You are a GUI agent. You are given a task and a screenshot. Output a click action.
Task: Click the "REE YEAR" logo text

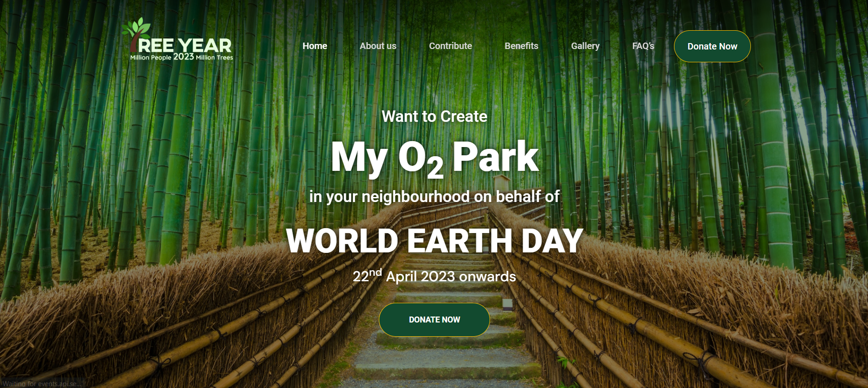(x=185, y=45)
